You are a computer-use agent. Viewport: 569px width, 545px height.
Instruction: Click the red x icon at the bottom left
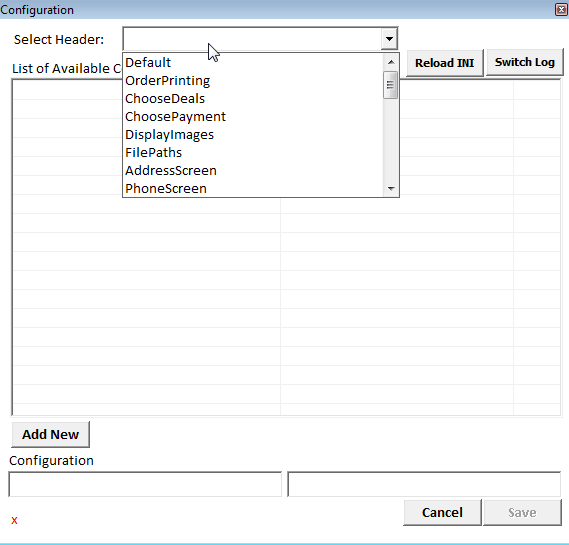tap(15, 521)
